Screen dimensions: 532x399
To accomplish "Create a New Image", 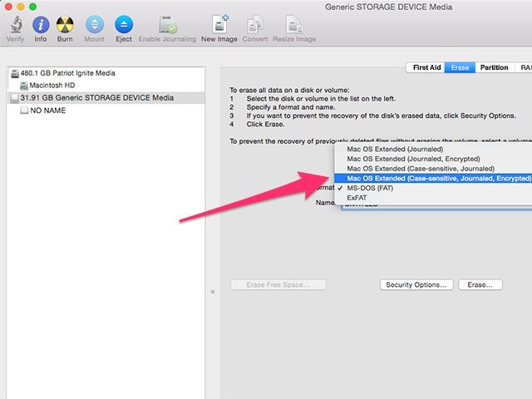I will (219, 24).
